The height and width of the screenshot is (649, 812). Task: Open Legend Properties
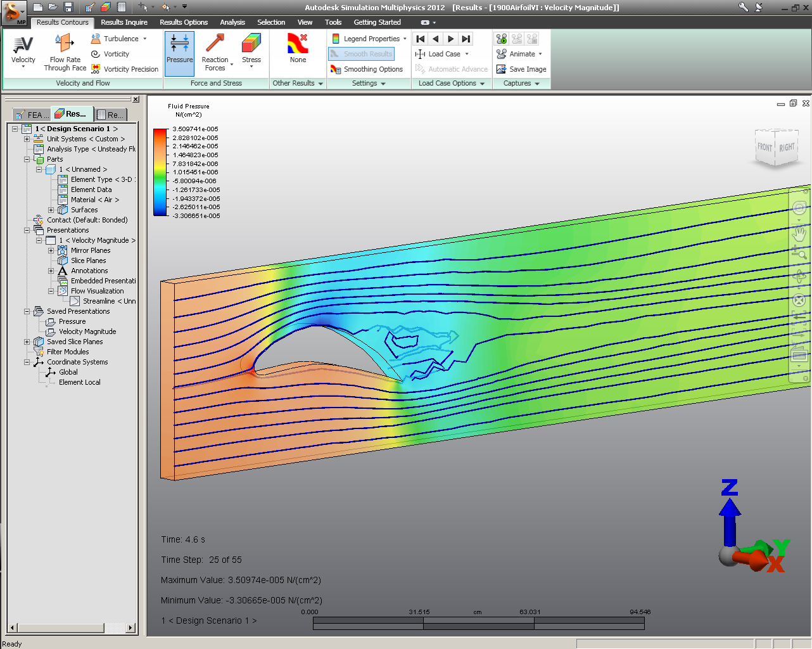(x=368, y=39)
